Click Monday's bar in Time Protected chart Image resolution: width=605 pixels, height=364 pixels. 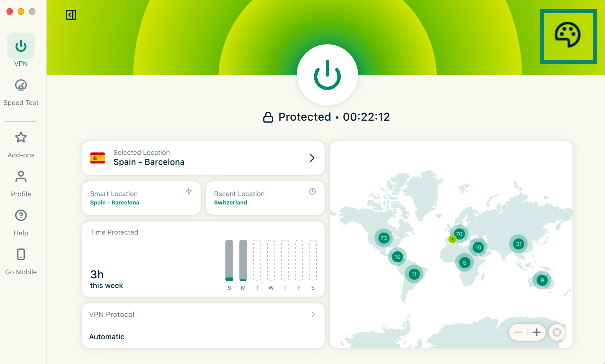coord(243,260)
